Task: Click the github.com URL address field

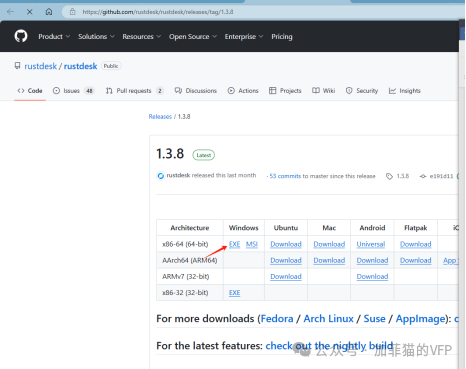Action: (x=158, y=12)
